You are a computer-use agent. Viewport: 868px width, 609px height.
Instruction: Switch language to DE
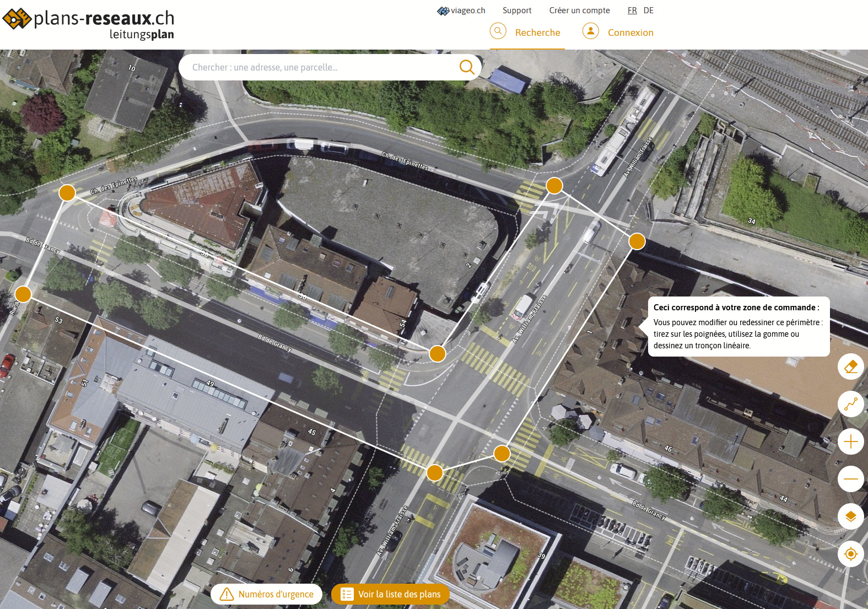point(648,10)
